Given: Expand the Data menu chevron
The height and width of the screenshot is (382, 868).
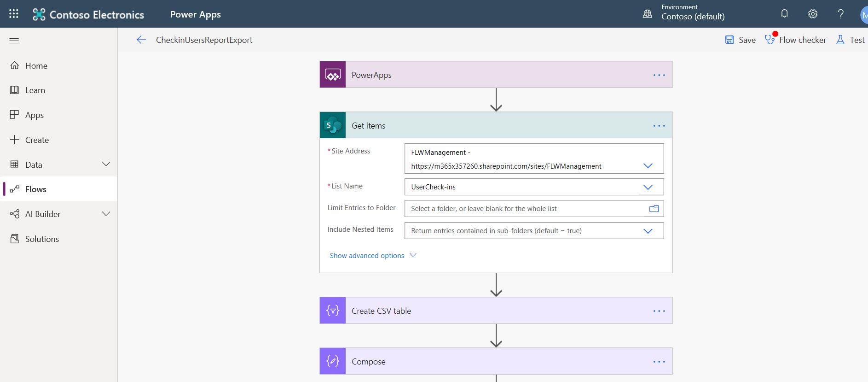Looking at the screenshot, I should [106, 164].
